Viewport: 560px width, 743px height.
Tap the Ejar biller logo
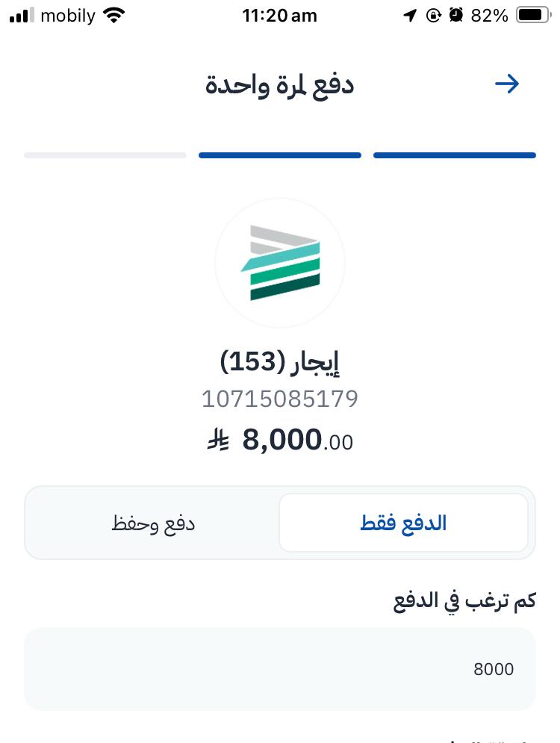coord(280,263)
